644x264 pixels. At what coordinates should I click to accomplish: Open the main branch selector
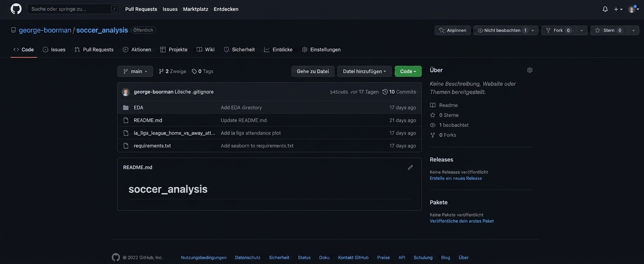135,71
